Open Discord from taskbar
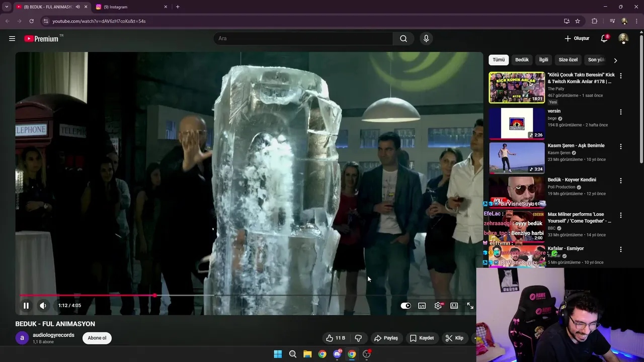Viewport: 644px width, 362px height. pyautogui.click(x=337, y=354)
